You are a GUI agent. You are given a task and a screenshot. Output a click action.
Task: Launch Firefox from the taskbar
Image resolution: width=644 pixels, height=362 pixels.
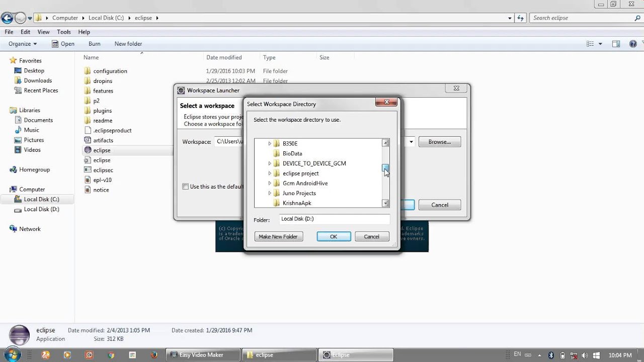click(154, 355)
